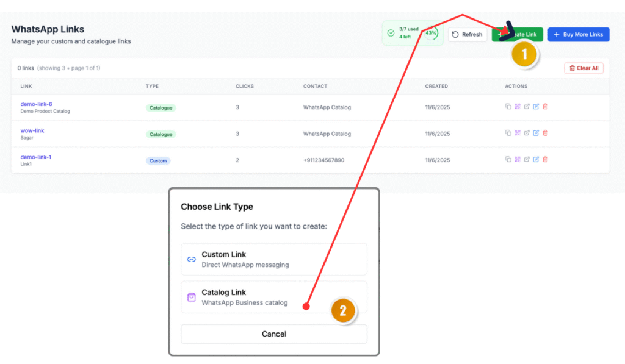
Task: Click the 43% usage progress ring
Action: pos(431,34)
